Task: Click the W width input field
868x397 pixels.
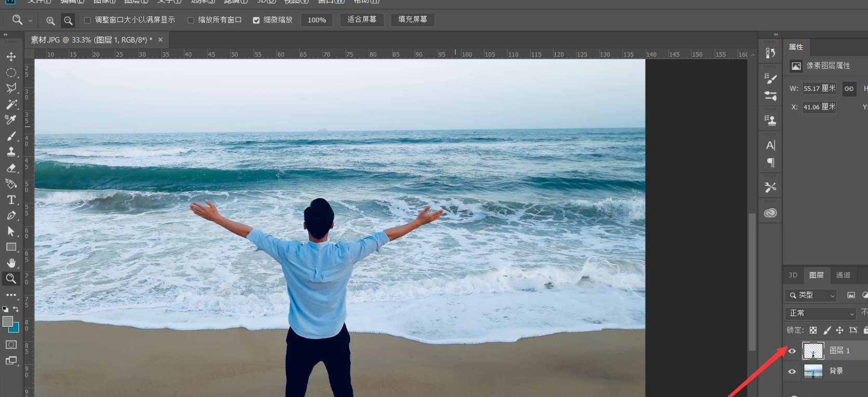Action: pyautogui.click(x=819, y=88)
